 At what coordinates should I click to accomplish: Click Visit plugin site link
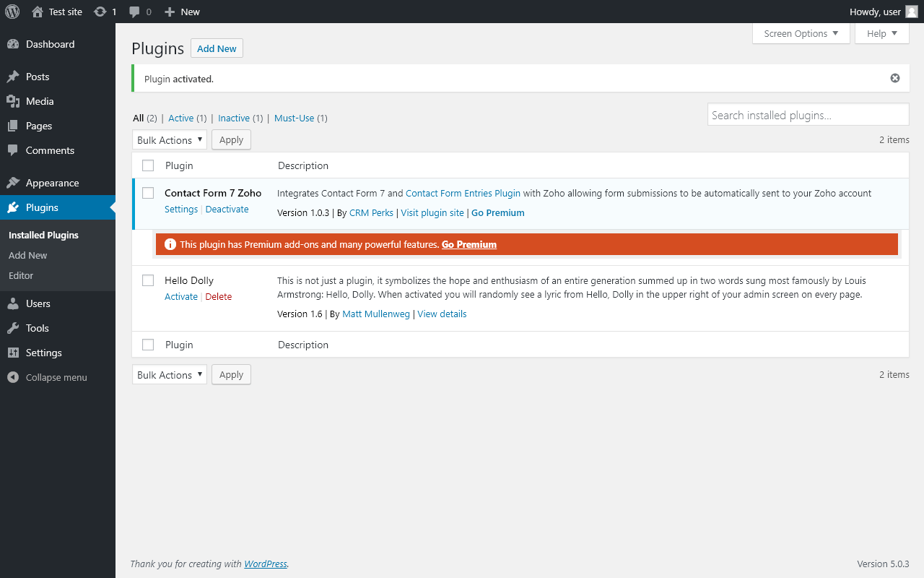[x=432, y=212]
